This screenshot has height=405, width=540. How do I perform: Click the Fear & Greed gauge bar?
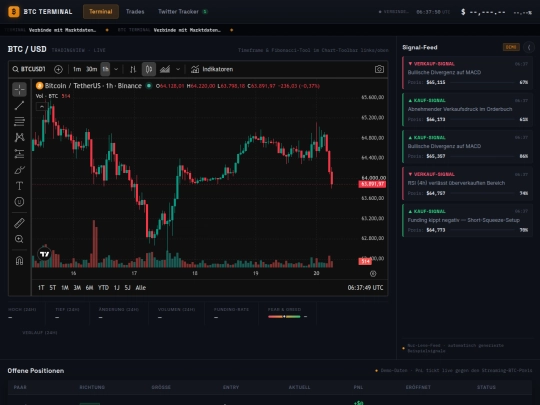coord(284,316)
